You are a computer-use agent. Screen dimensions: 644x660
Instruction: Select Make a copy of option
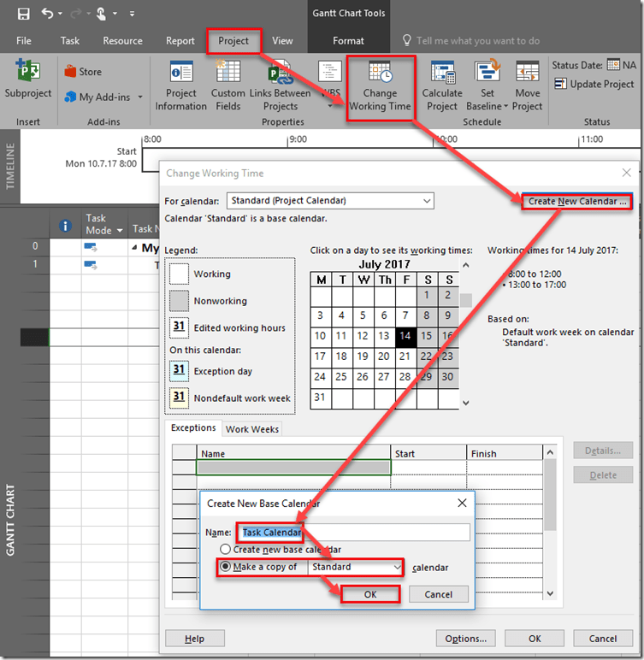226,567
